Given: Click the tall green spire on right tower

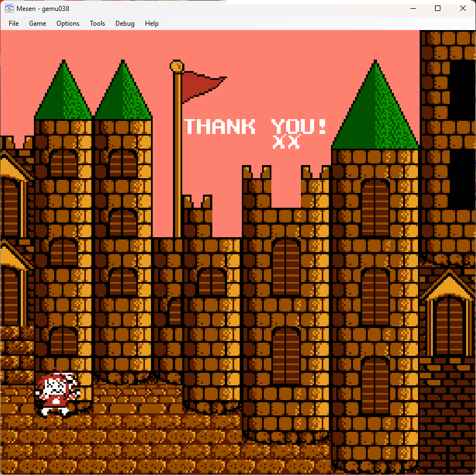Looking at the screenshot, I should click(x=375, y=104).
